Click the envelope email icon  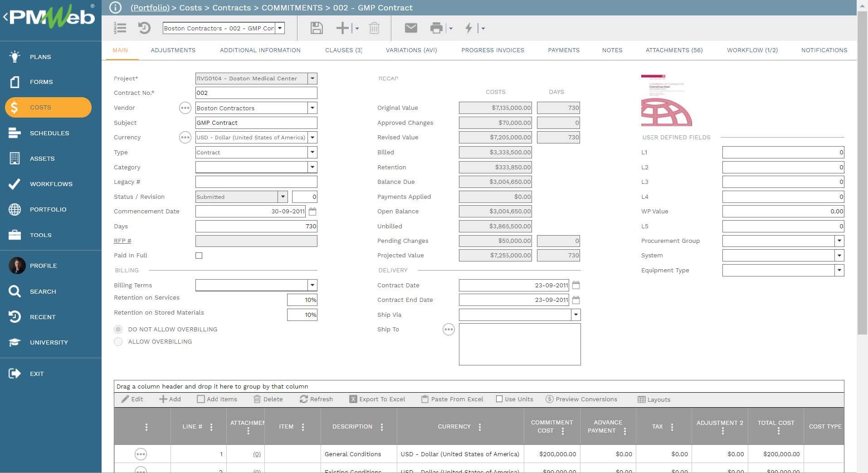[x=411, y=28]
